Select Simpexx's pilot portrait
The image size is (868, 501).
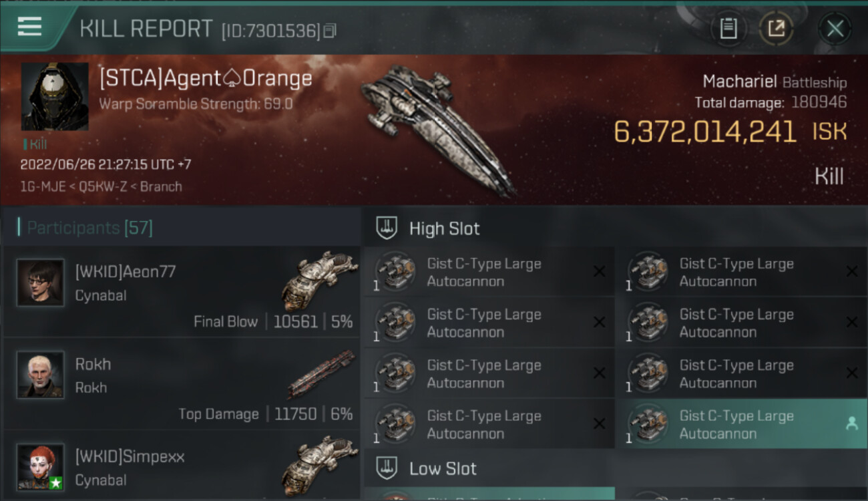tap(41, 467)
